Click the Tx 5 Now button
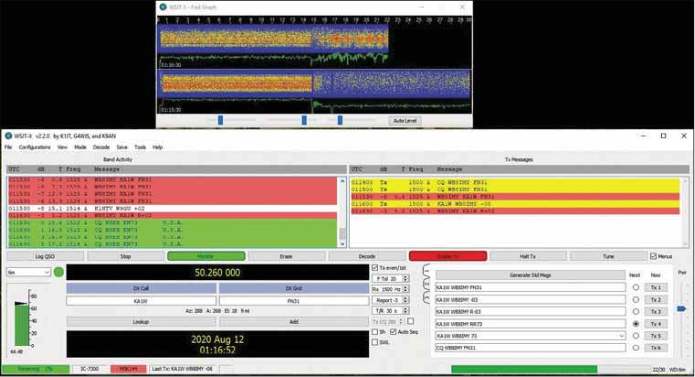Image resolution: width=695 pixels, height=377 pixels. click(x=656, y=336)
